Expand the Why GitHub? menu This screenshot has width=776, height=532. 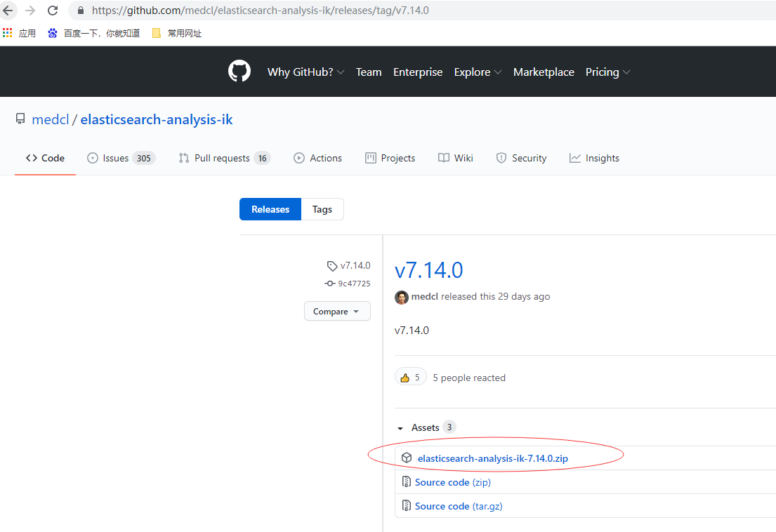[306, 72]
